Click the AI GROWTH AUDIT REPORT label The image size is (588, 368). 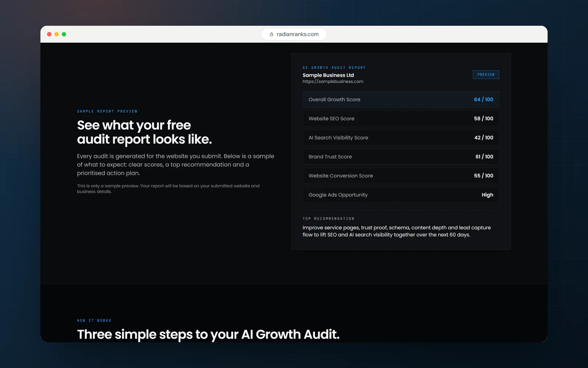[334, 68]
